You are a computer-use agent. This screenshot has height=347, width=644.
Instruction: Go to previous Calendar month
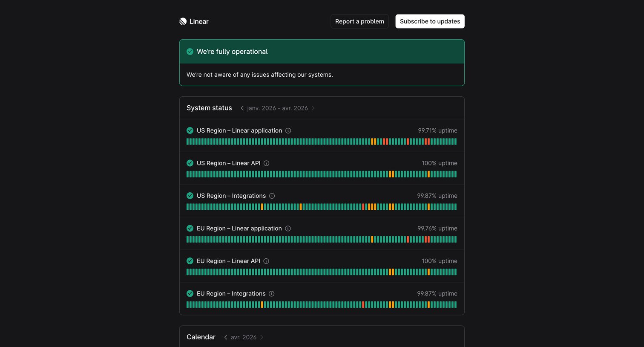pyautogui.click(x=226, y=337)
